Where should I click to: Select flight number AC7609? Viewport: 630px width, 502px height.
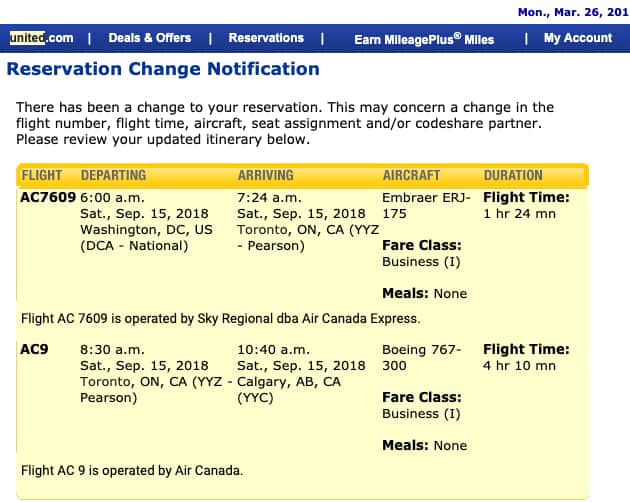tap(48, 197)
